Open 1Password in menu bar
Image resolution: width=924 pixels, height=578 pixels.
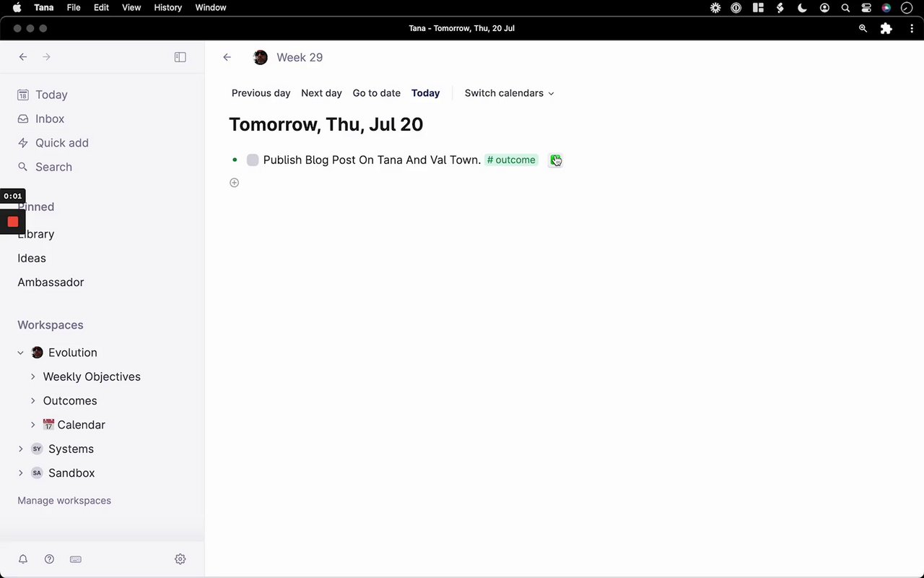click(736, 8)
